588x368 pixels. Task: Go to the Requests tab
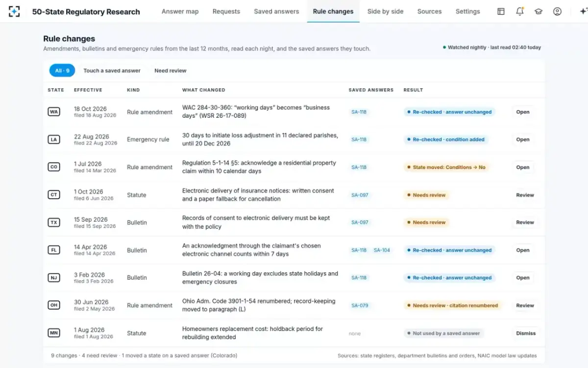pos(226,11)
